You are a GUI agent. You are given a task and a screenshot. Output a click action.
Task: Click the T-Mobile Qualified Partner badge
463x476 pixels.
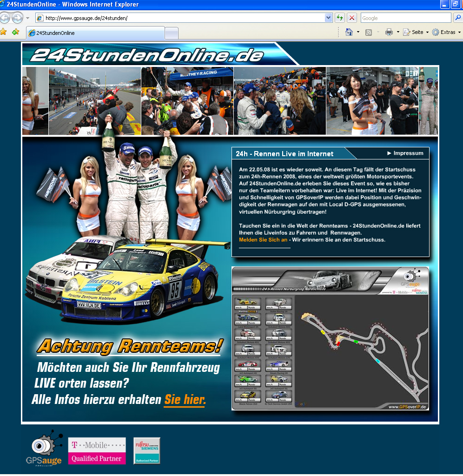click(97, 451)
